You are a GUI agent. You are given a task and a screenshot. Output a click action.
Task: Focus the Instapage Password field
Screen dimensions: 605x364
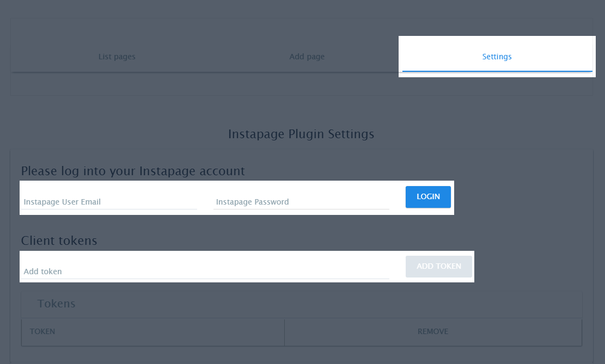click(x=301, y=201)
